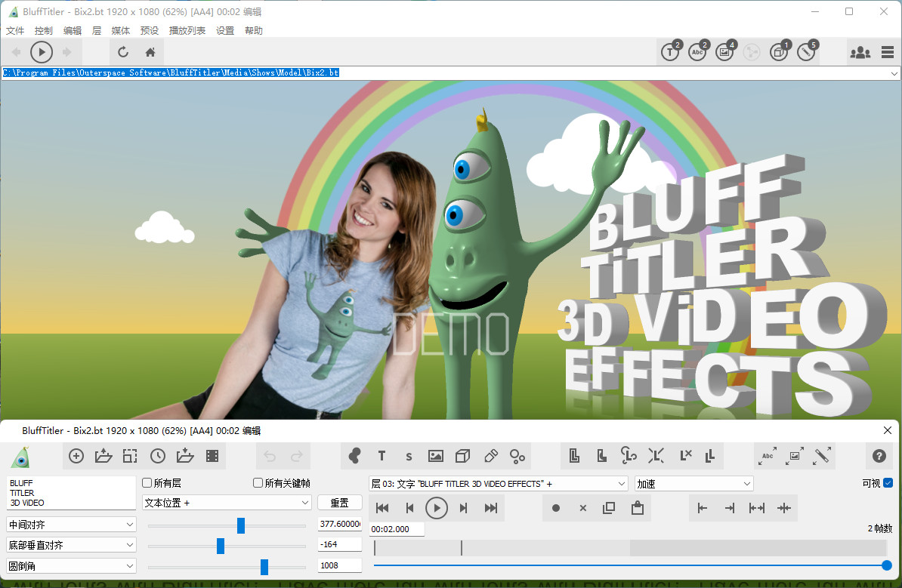Click the paste keyframe clipboard icon
This screenshot has width=902, height=588.
click(x=638, y=508)
